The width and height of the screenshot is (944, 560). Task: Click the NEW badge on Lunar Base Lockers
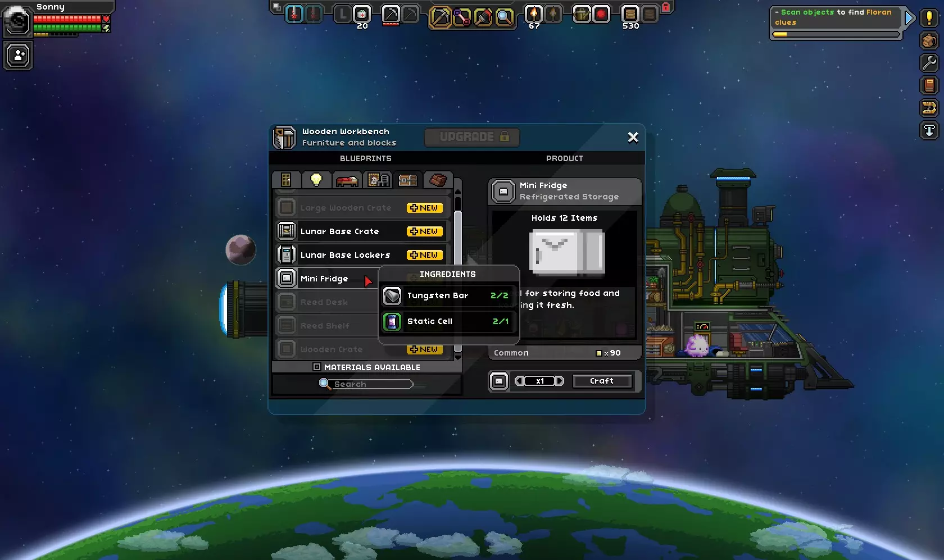(424, 255)
